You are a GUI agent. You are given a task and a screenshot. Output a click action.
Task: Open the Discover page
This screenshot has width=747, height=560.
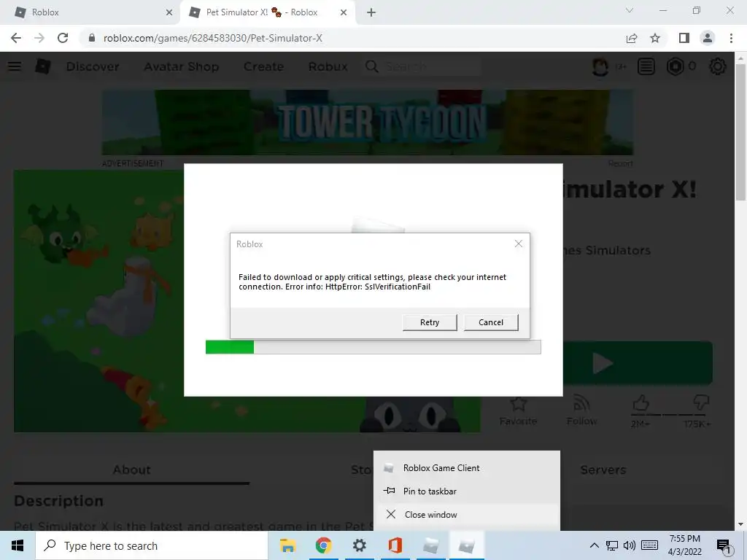pos(93,66)
